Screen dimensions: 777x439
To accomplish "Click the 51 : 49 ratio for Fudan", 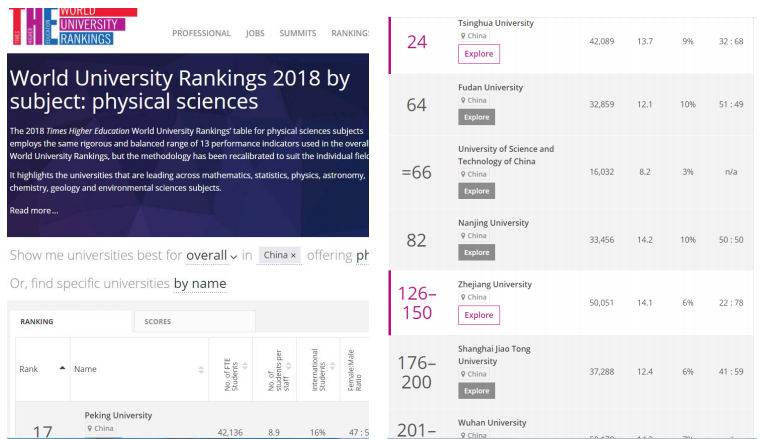I will click(x=731, y=104).
